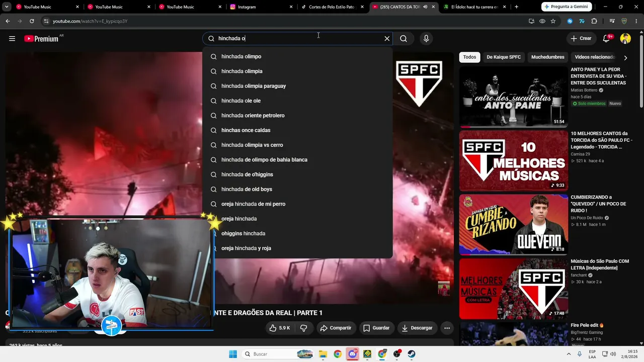Image resolution: width=644 pixels, height=362 pixels.
Task: Choose suggestion 'hinchada de old boys'
Action: (x=297, y=189)
